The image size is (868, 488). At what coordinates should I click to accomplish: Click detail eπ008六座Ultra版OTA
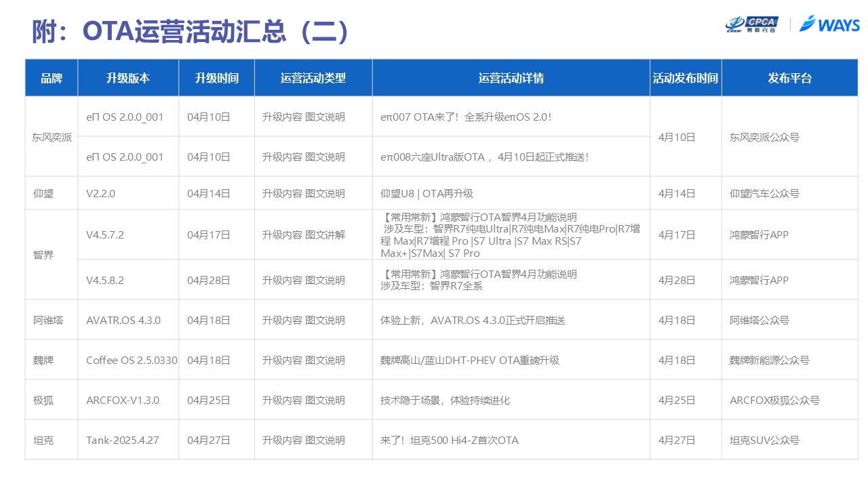point(484,157)
